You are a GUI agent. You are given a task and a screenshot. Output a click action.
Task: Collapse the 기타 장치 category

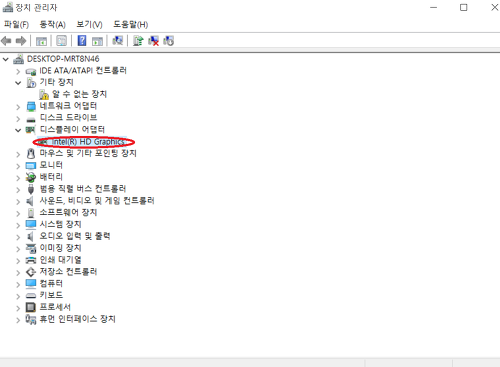tap(18, 83)
